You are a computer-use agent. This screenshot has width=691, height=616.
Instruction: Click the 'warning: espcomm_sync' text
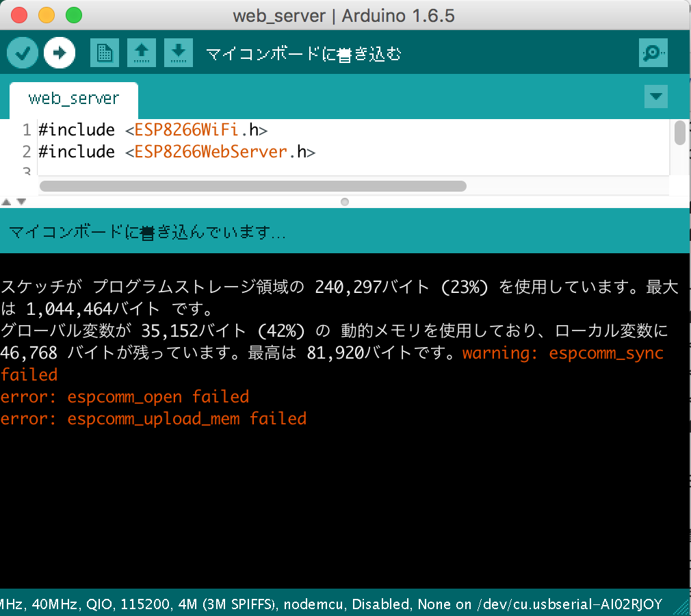click(x=563, y=352)
